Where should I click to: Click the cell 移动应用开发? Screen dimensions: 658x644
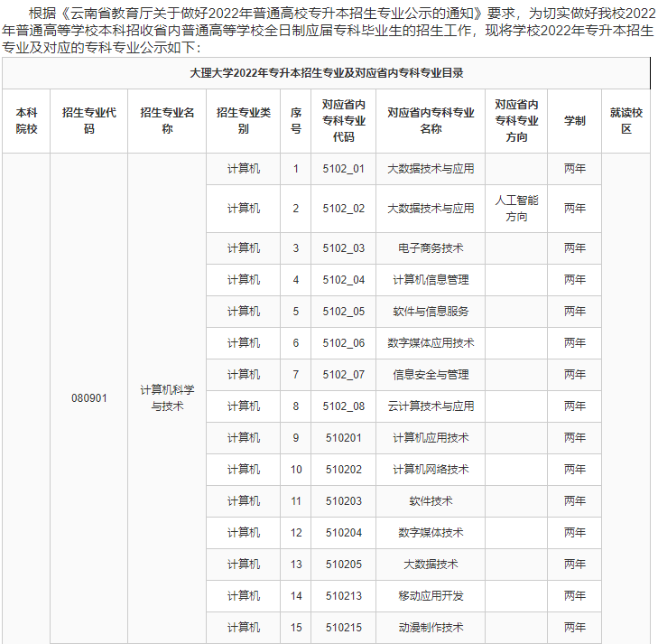coord(431,596)
